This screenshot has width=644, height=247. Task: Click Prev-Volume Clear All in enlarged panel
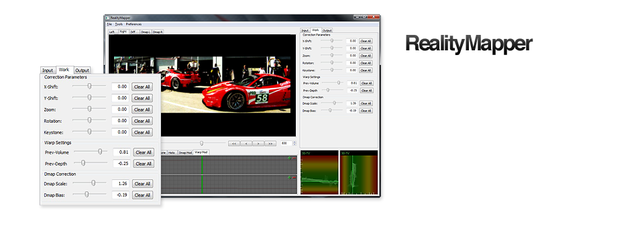click(x=144, y=152)
